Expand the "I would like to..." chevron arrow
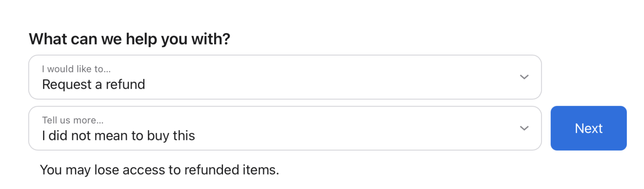 [x=524, y=77]
